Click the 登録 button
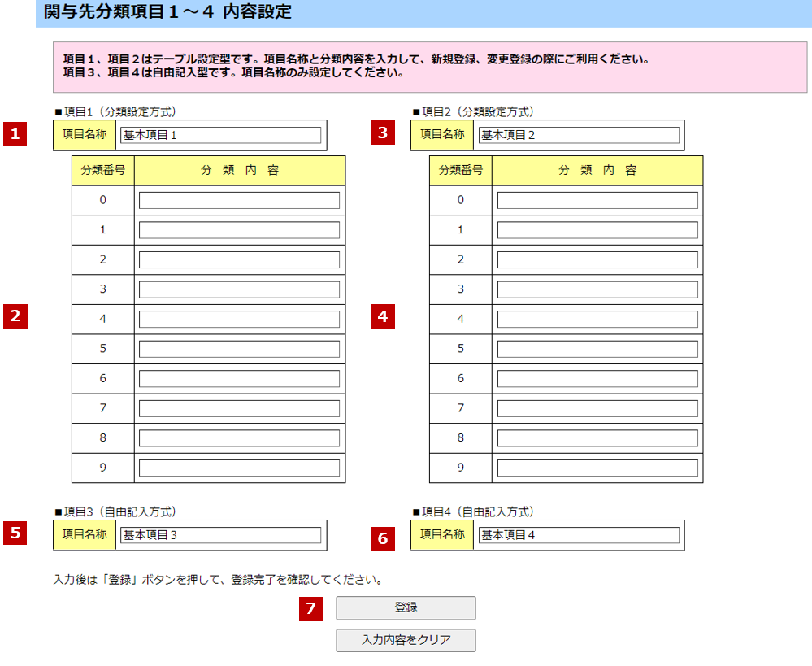Viewport: 812px width, 666px height. [406, 607]
